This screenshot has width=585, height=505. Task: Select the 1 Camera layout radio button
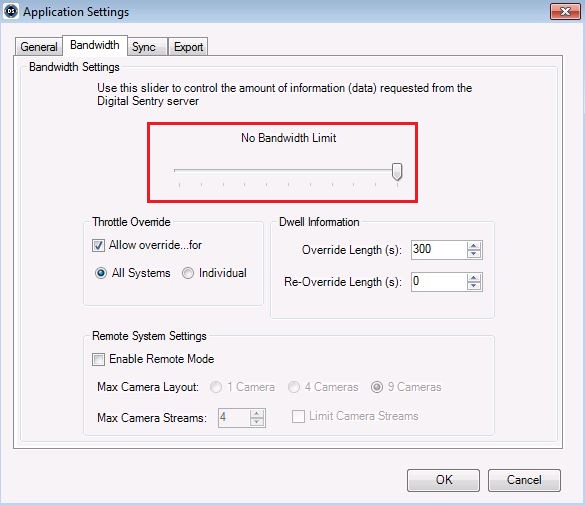[216, 387]
